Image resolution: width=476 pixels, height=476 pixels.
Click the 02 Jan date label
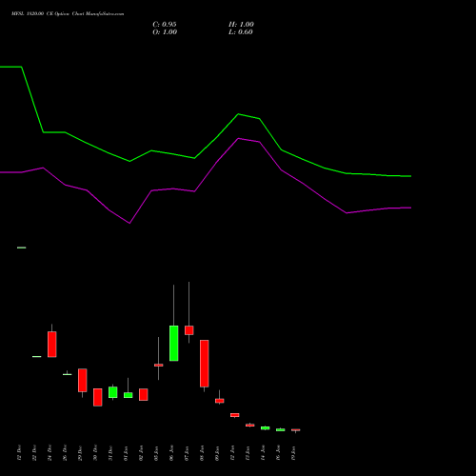click(141, 453)
